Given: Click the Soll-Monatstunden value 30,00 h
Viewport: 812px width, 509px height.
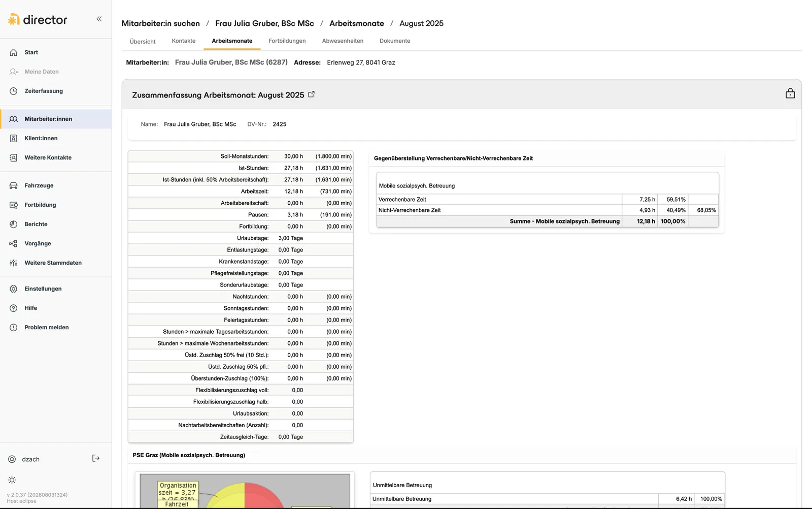Looking at the screenshot, I should (293, 156).
